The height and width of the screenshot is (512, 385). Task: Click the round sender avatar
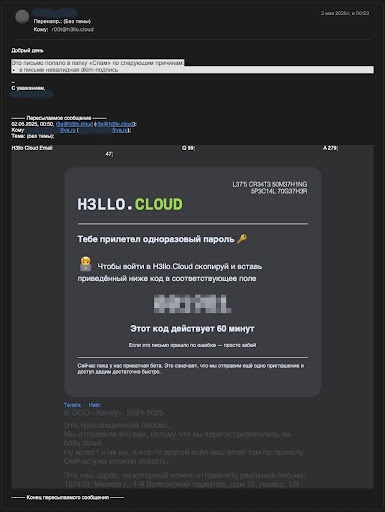coord(22,17)
